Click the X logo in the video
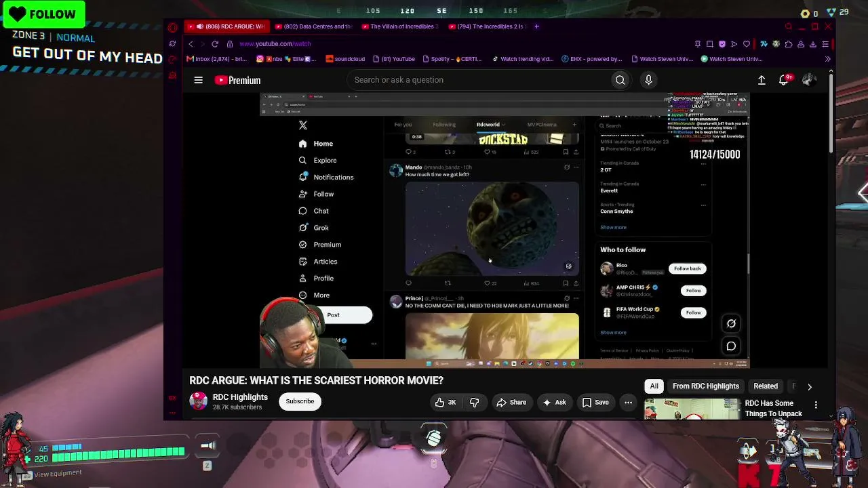 303,125
